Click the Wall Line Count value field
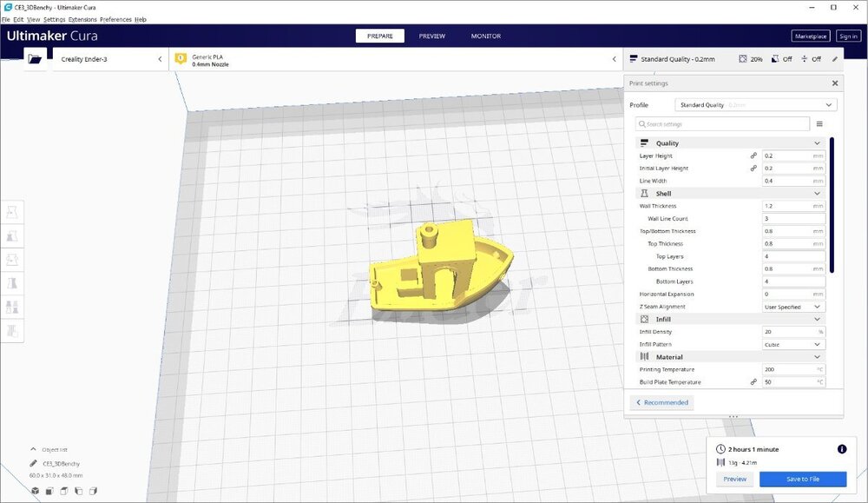Image resolution: width=868 pixels, height=503 pixels. point(793,218)
